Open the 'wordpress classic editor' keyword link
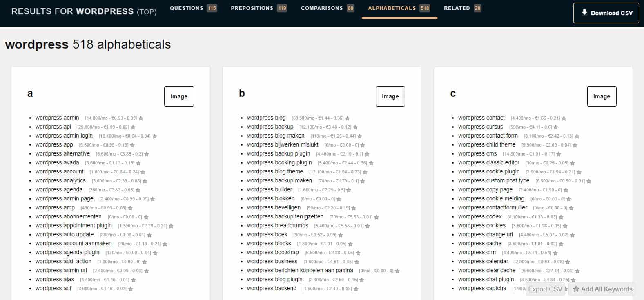The image size is (644, 300). pyautogui.click(x=489, y=162)
